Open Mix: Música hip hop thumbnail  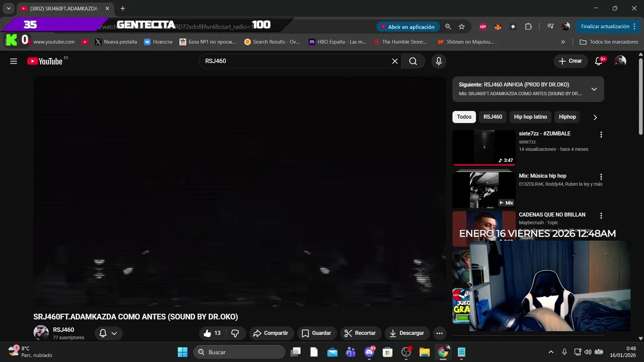pos(484,190)
